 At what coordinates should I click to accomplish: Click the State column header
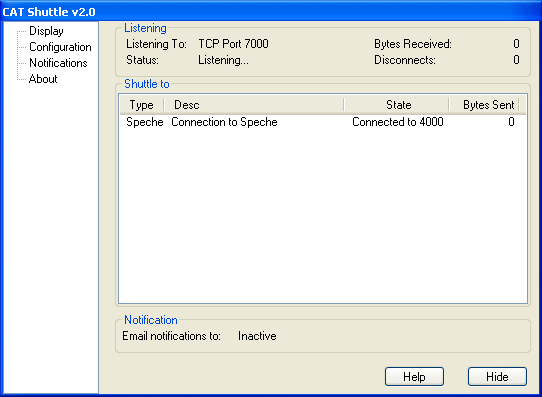point(396,105)
